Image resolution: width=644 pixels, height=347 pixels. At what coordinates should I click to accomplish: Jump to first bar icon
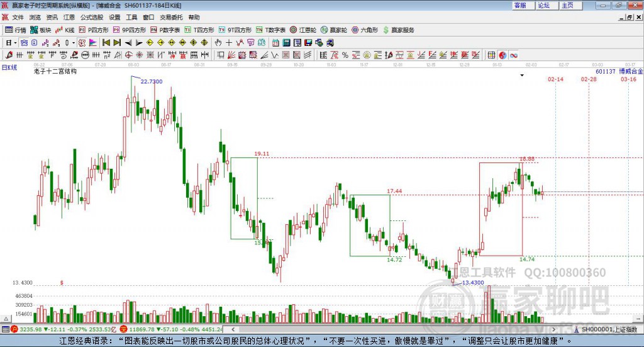(106, 43)
